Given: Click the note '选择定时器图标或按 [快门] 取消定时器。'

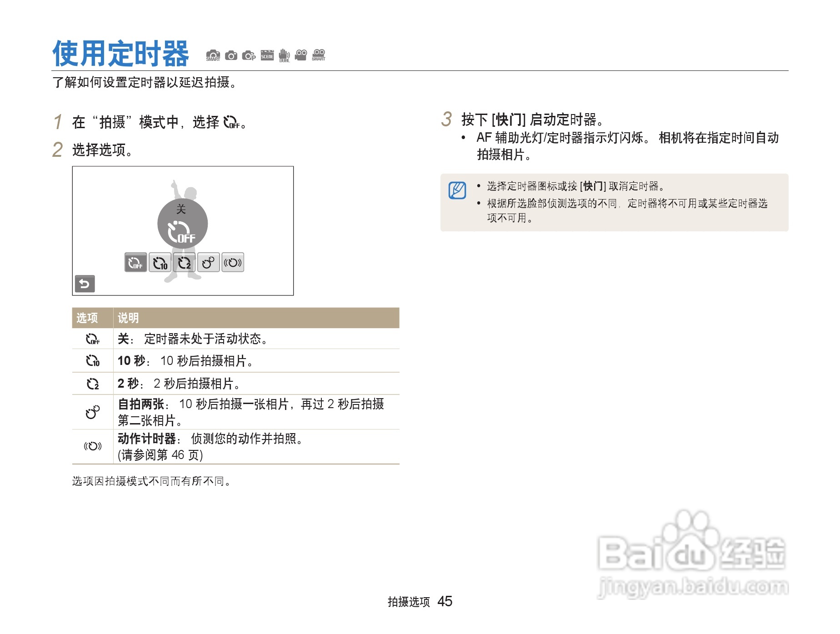Looking at the screenshot, I should [576, 186].
